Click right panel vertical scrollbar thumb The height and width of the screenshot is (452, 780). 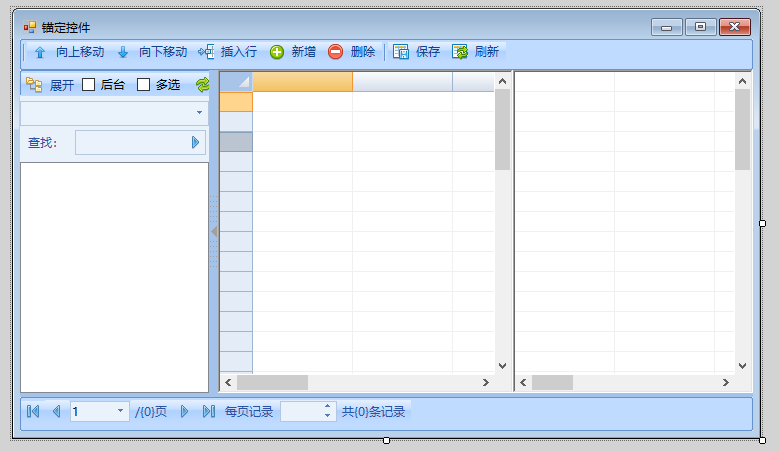[x=742, y=130]
